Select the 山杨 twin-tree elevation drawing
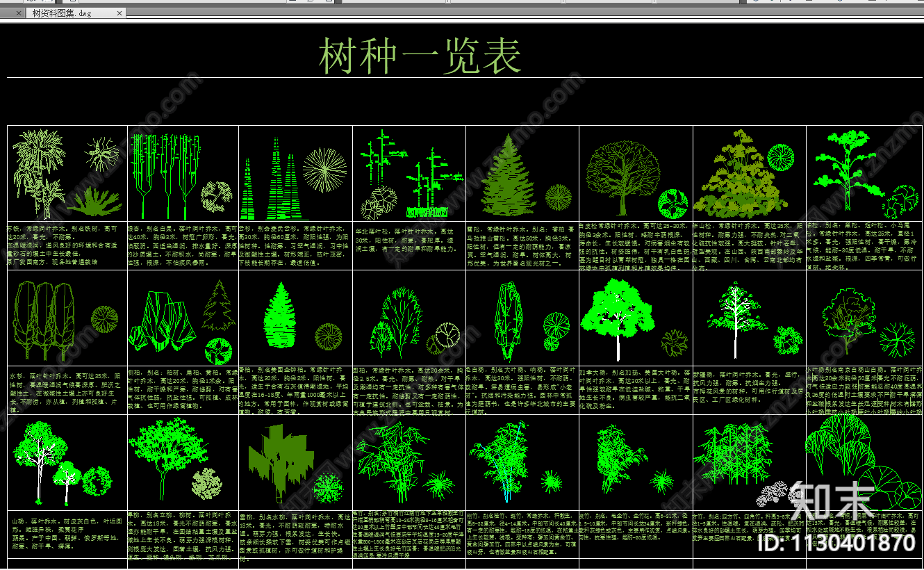Screen dimensions: 924x570 47,462
